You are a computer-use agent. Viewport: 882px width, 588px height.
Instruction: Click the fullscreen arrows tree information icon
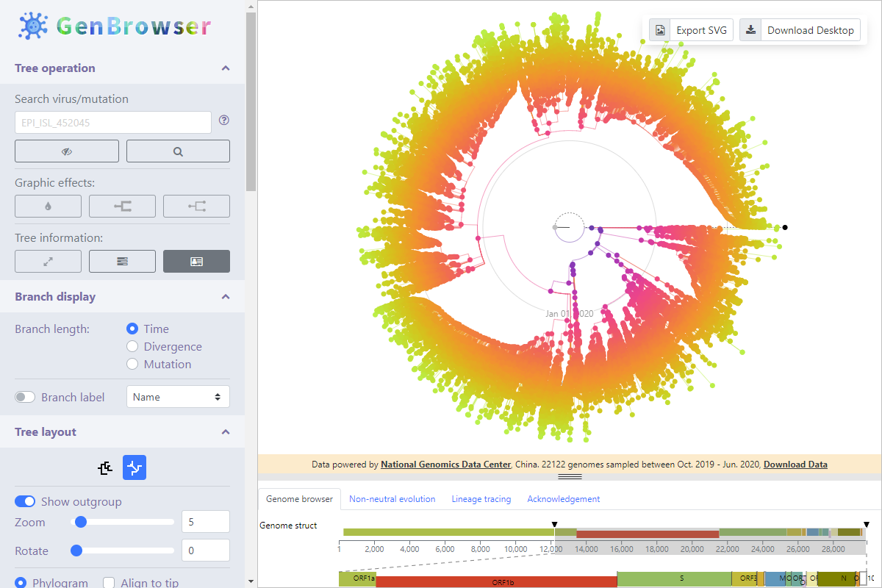48,261
